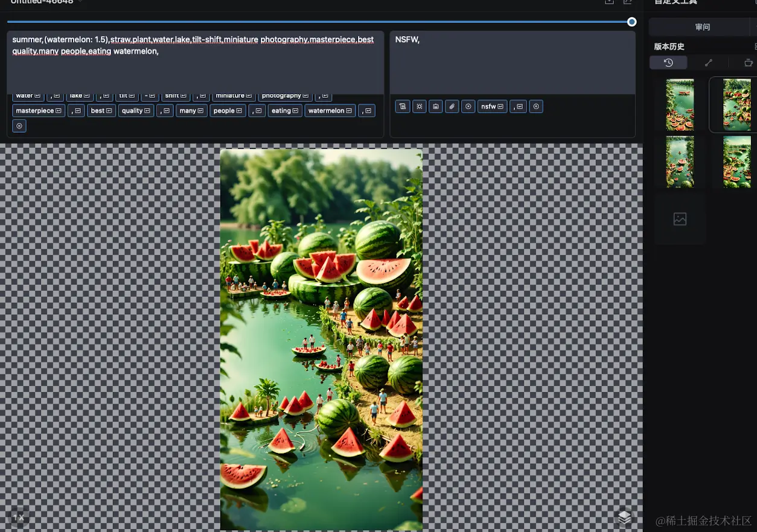
Task: Click the 审问 button
Action: tap(703, 27)
